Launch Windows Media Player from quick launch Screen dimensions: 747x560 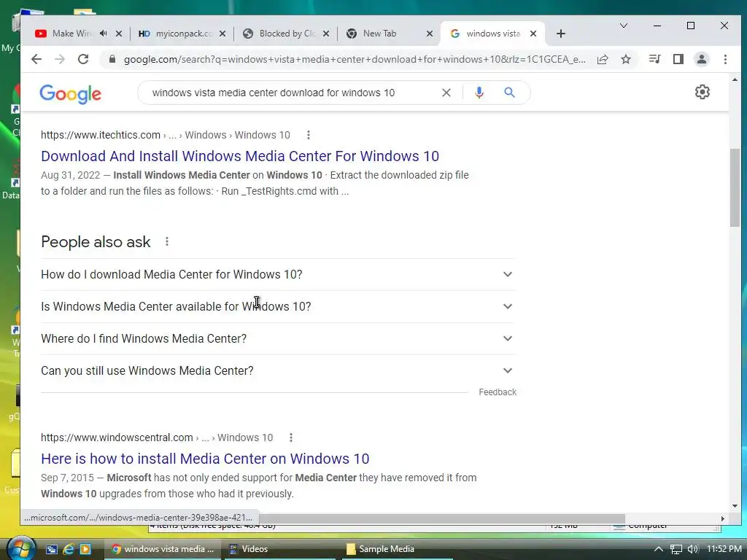[x=85, y=549]
